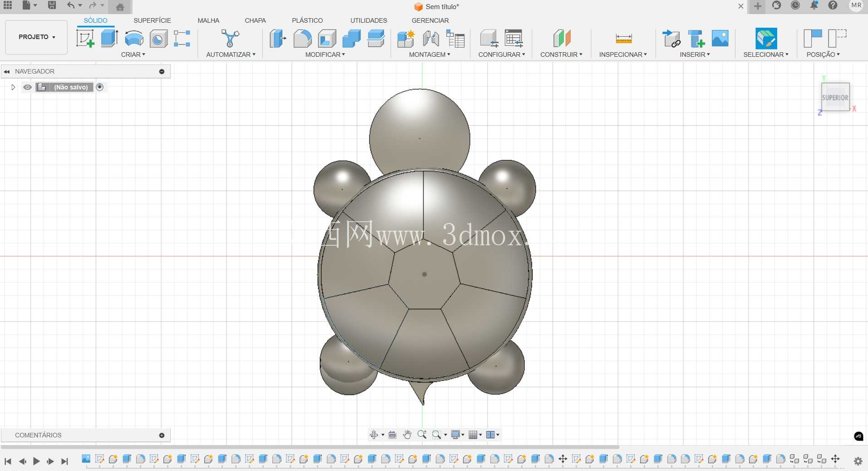Select the Hole tool

(158, 39)
